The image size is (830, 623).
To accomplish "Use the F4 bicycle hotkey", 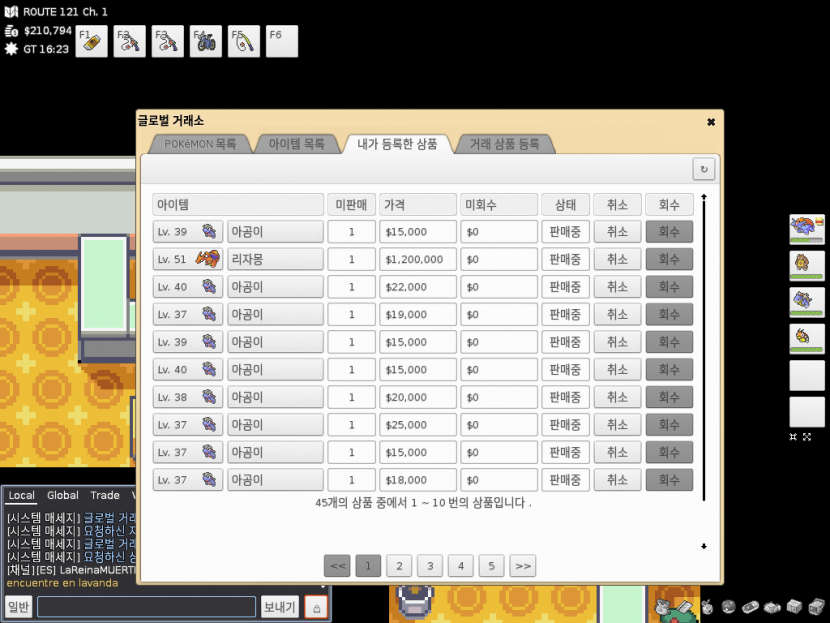I will (x=206, y=42).
